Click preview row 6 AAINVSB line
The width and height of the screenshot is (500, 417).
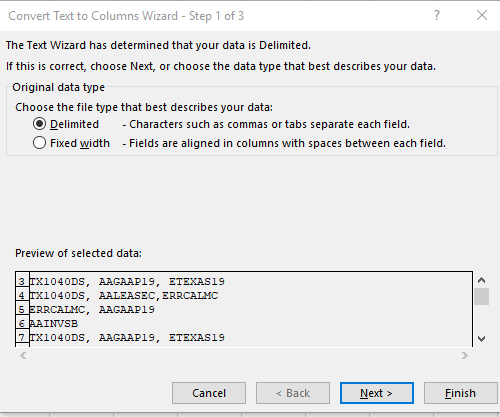pos(54,324)
